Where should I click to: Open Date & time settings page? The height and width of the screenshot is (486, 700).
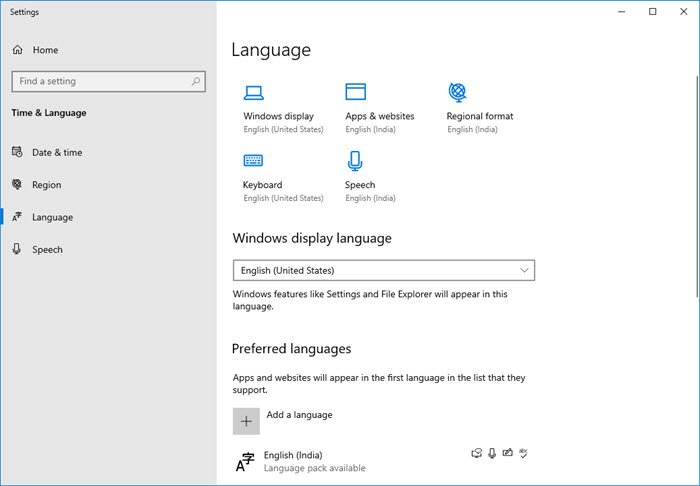57,153
